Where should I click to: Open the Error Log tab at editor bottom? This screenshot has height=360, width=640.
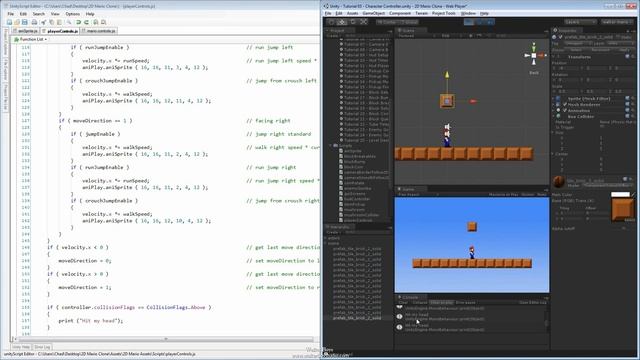point(42,347)
